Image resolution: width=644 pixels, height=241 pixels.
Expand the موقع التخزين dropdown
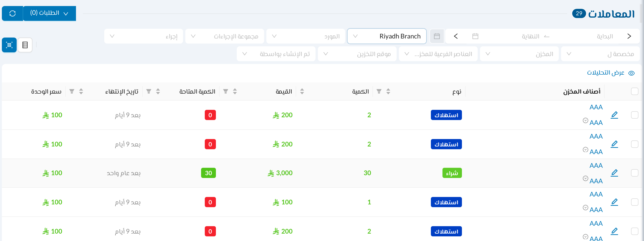[357, 54]
